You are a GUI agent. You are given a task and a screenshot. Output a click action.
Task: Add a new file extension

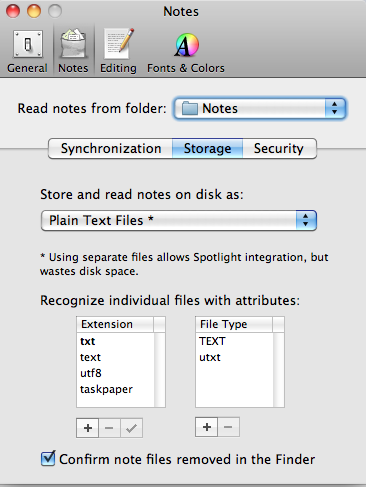(x=88, y=428)
